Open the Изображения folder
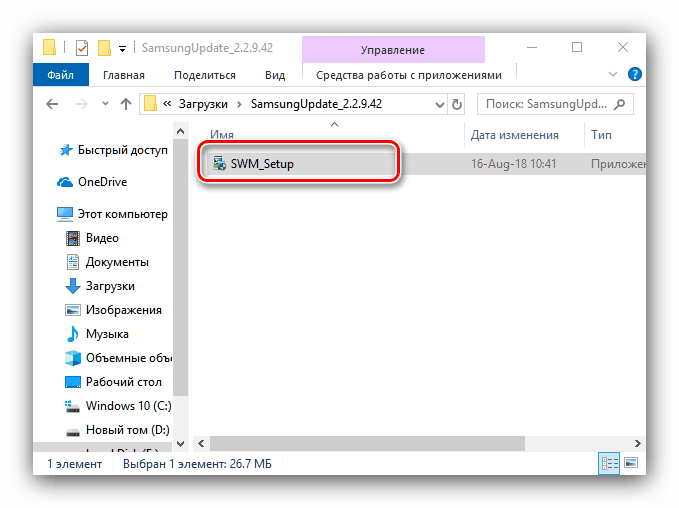Screen dimensions: 679x508 [124, 310]
